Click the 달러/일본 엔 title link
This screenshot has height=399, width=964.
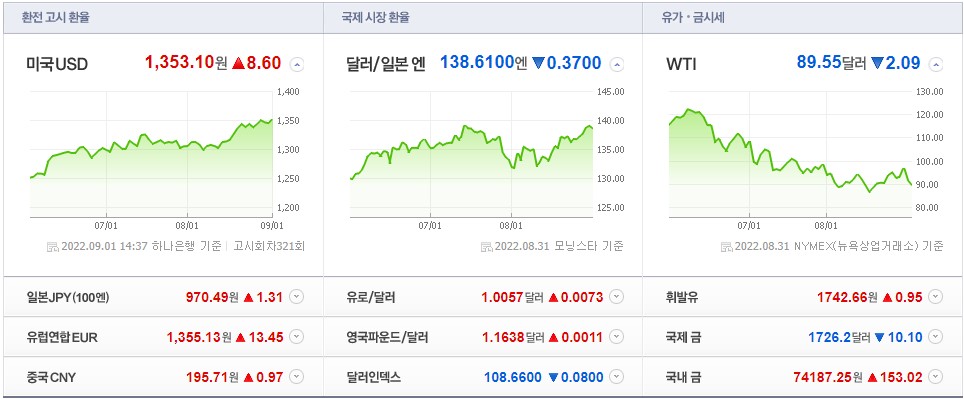coord(386,64)
